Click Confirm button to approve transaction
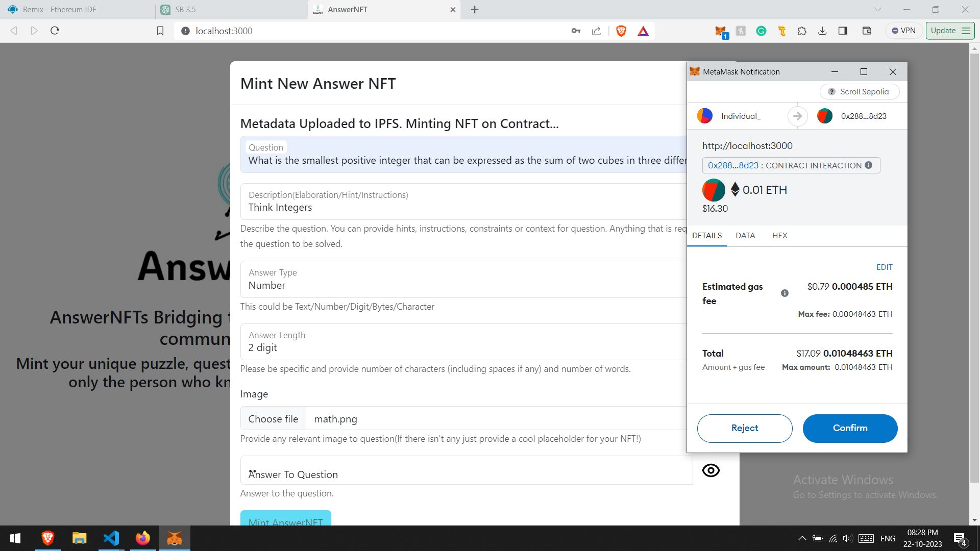The image size is (980, 551). tap(850, 428)
